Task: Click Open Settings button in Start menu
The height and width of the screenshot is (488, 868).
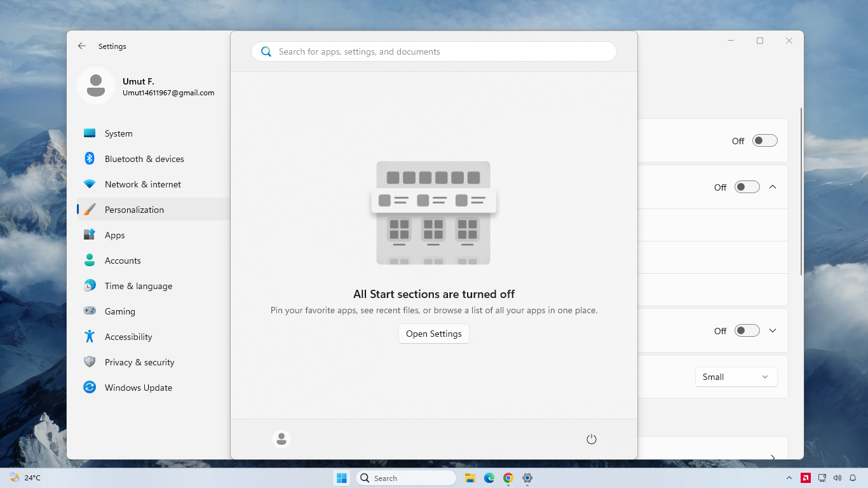Action: (434, 334)
